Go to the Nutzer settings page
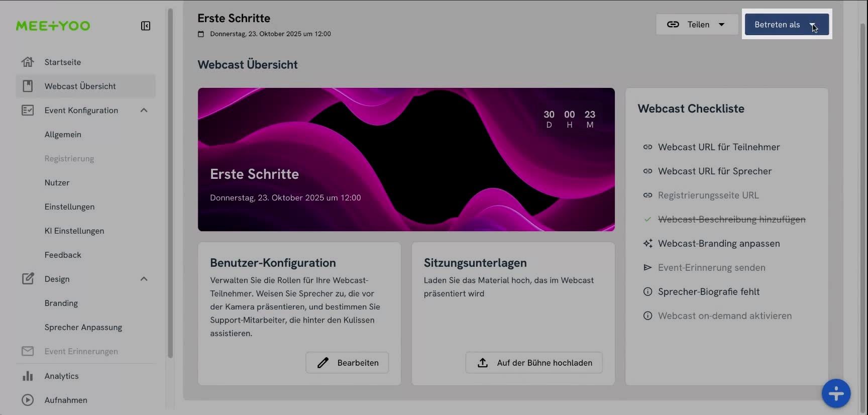The width and height of the screenshot is (868, 415). (57, 182)
